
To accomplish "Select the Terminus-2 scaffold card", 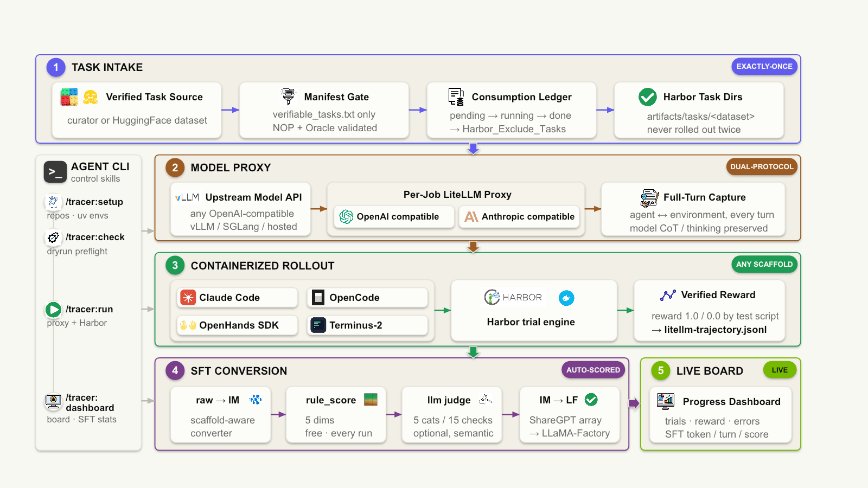I will 367,325.
